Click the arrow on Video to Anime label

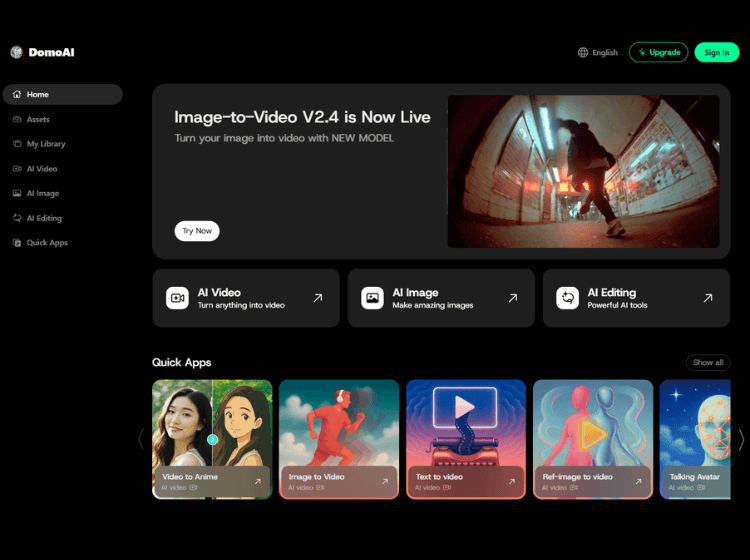(258, 482)
